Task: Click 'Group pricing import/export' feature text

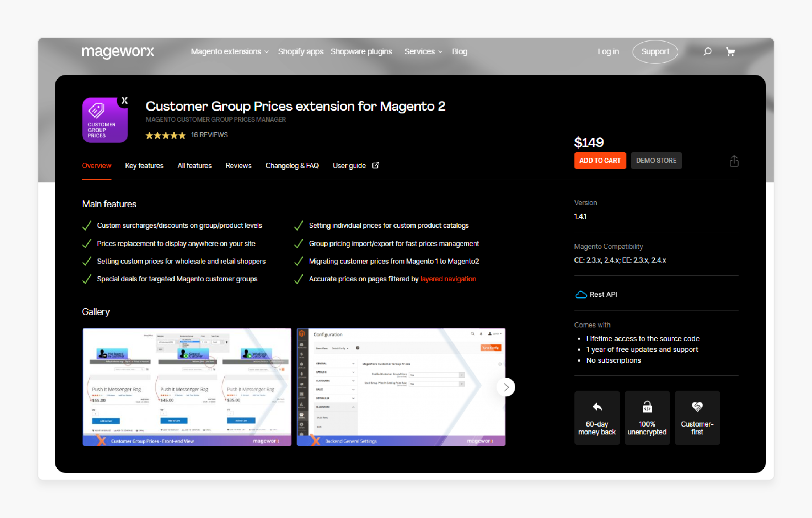Action: point(394,244)
